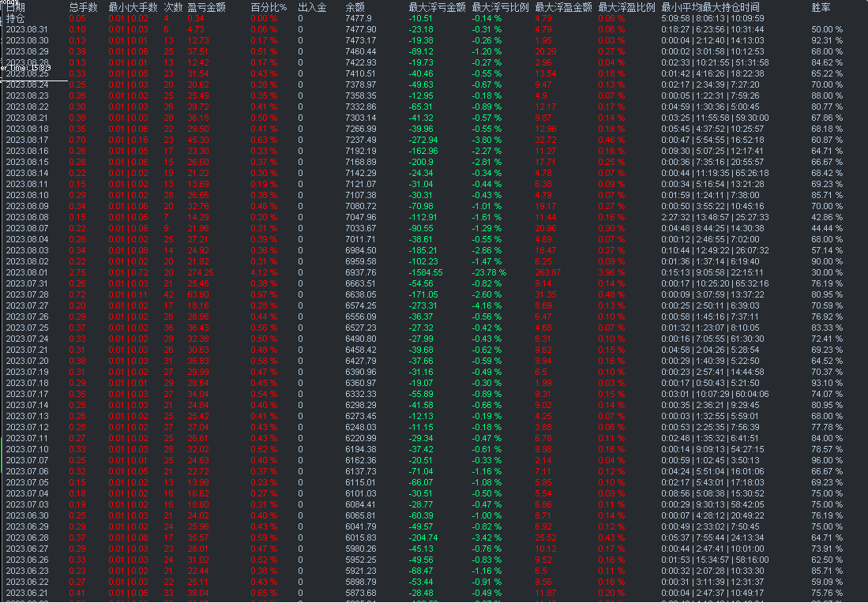Click the 出入金 column header
The width and height of the screenshot is (868, 603).
coord(312,7)
